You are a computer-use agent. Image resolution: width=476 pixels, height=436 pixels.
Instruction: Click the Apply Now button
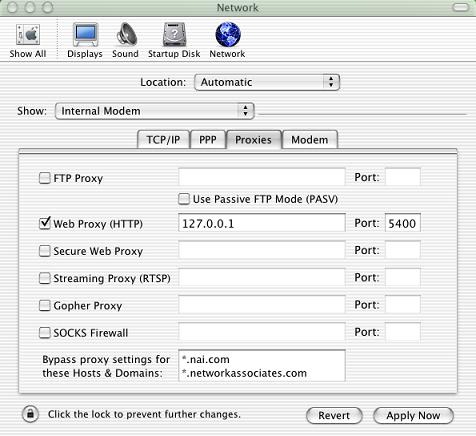click(413, 416)
